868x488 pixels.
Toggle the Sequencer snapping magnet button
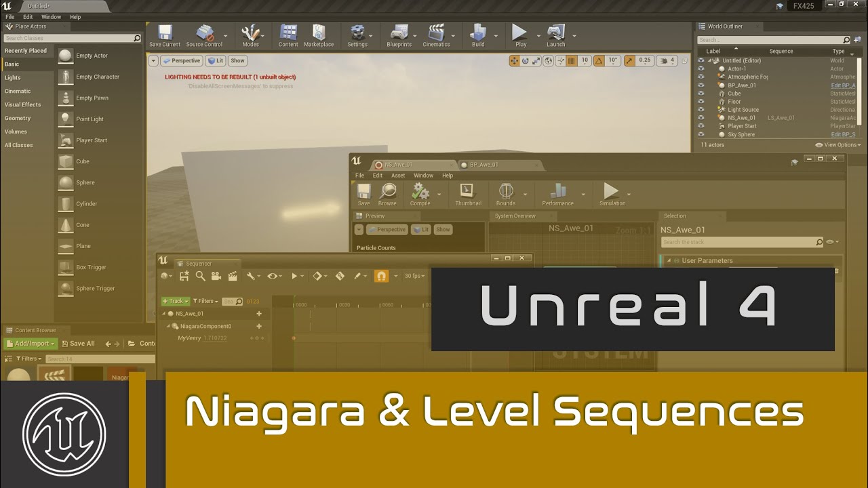click(x=381, y=276)
